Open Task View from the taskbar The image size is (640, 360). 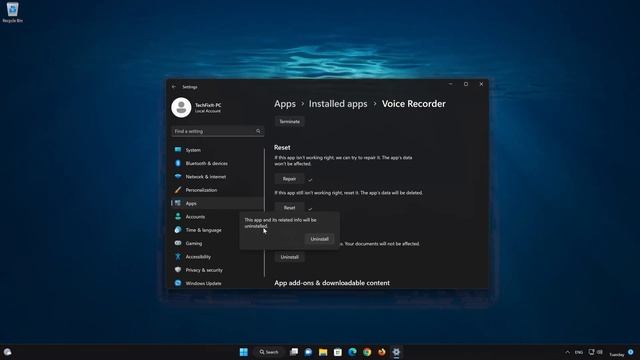click(x=294, y=352)
